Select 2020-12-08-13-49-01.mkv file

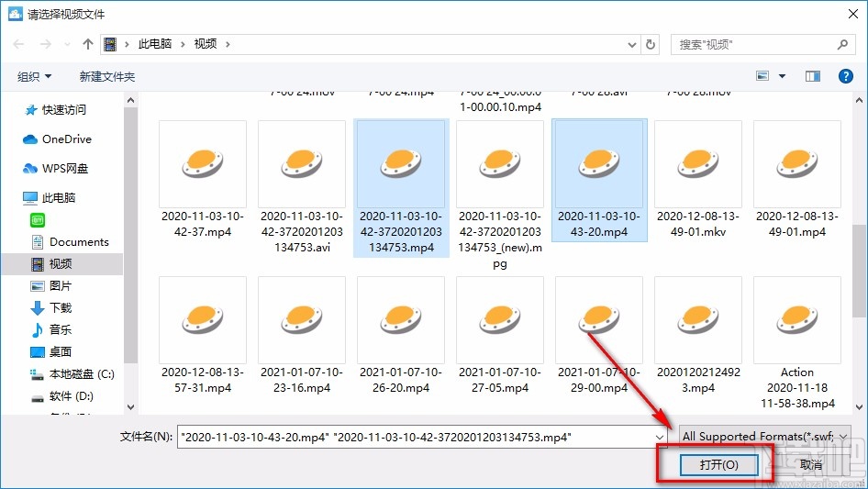(698, 180)
